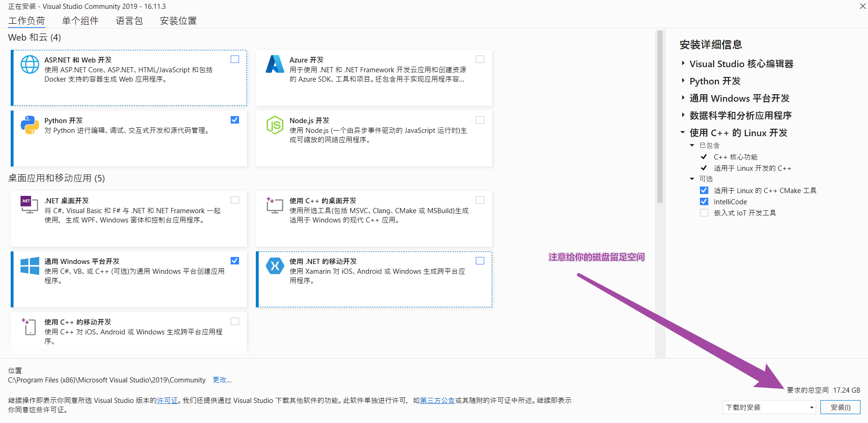
Task: Collapse the 已包含 section
Action: [692, 146]
